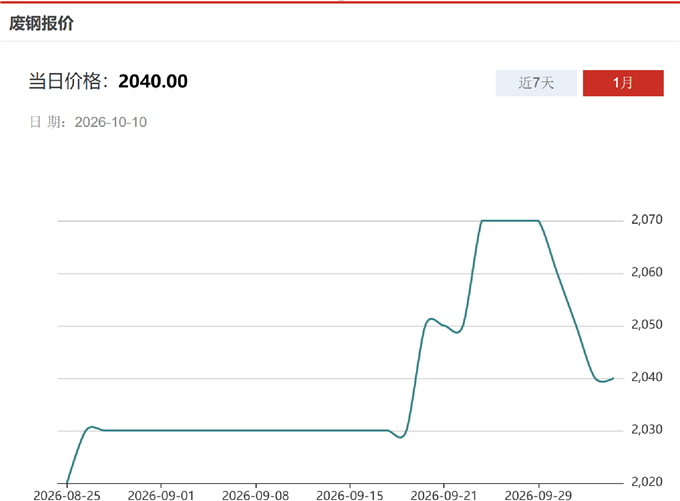Click the 2,030 y-axis label
The height and width of the screenshot is (501, 680).
[x=647, y=429]
